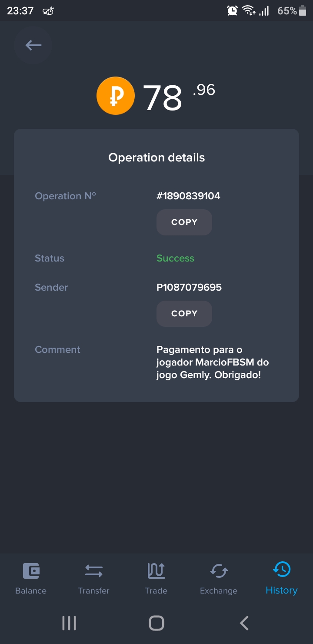313x644 pixels.
Task: Tap sender ID P1087079695
Action: pos(189,287)
